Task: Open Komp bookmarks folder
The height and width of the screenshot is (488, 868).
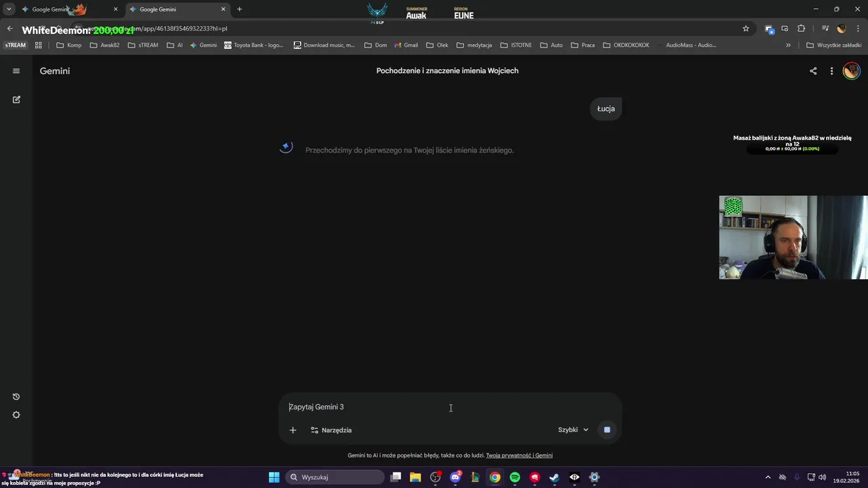Action: 68,45
